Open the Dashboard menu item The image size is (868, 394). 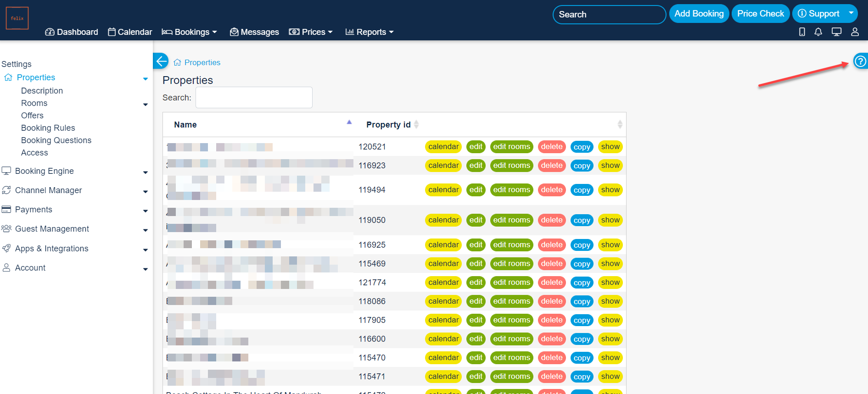[72, 32]
